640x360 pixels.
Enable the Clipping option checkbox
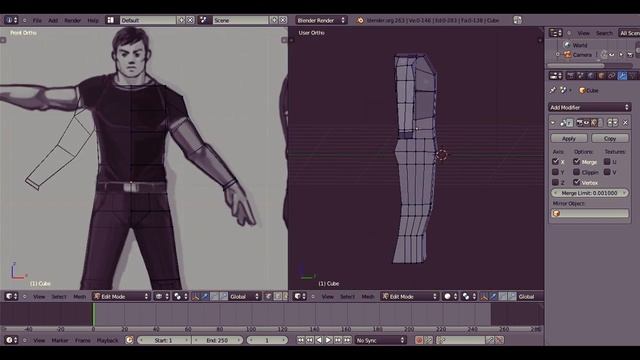click(x=576, y=172)
